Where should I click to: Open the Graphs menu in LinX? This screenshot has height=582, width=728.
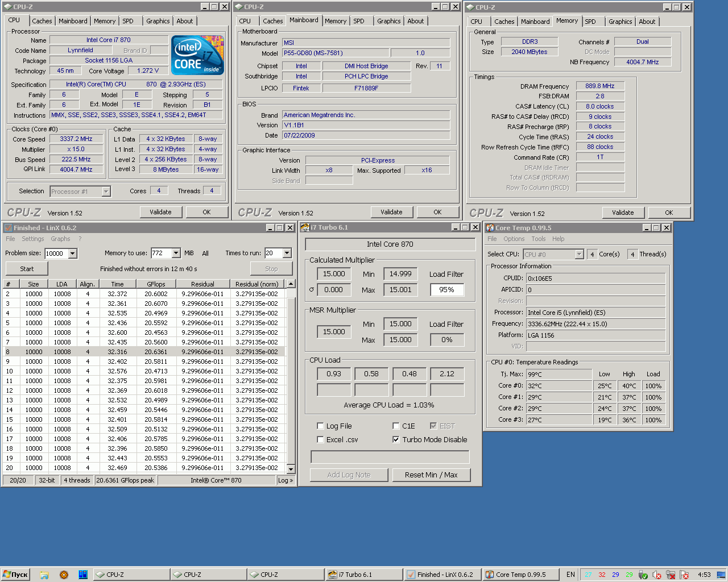tap(60, 239)
